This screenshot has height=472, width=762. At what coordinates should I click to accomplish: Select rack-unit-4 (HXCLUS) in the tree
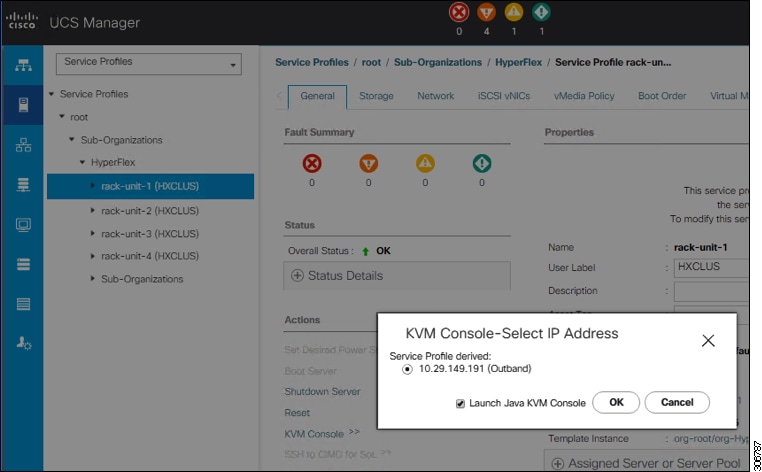pos(150,256)
